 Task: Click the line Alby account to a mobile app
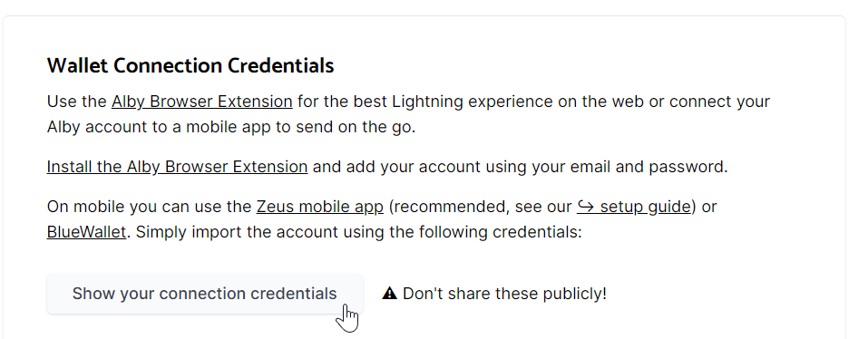coord(159,127)
